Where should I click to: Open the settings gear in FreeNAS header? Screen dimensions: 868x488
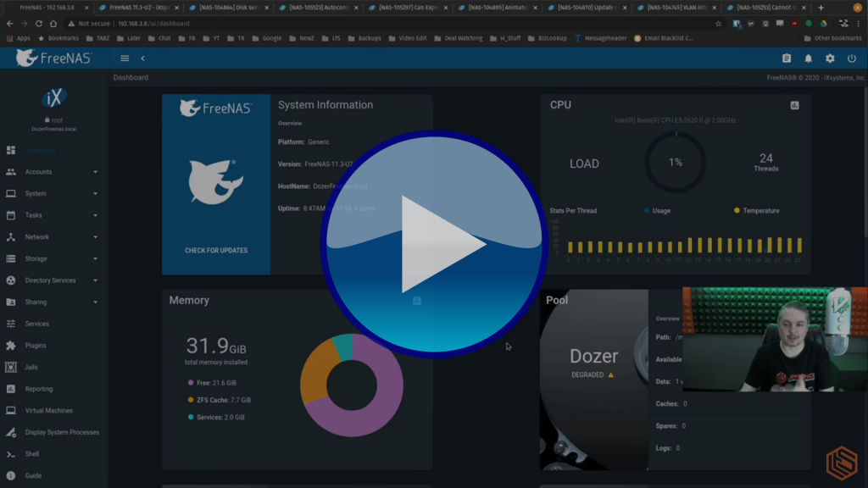[x=830, y=58]
